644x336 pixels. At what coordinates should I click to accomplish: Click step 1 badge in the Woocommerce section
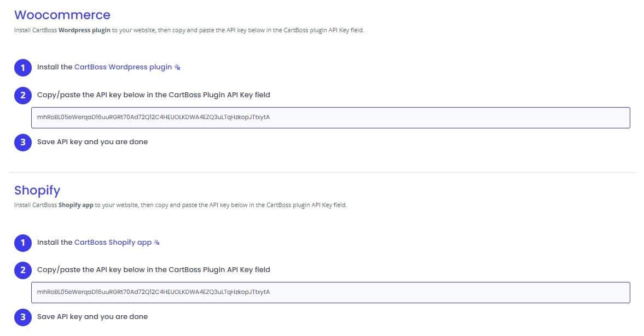tap(22, 67)
